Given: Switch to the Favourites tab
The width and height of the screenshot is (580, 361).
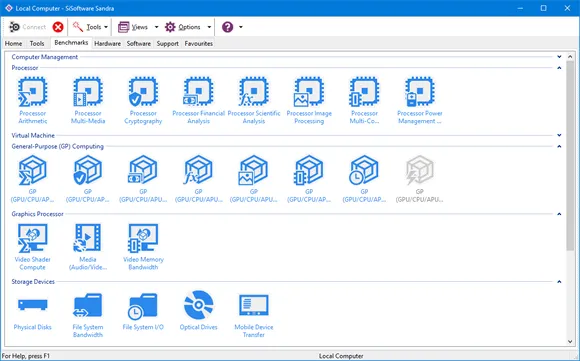Looking at the screenshot, I should 199,44.
